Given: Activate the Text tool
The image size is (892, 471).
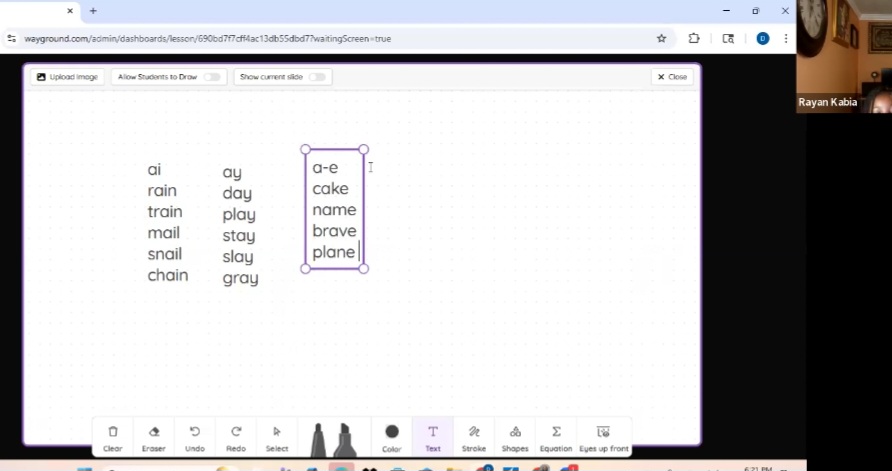Looking at the screenshot, I should coord(433,438).
